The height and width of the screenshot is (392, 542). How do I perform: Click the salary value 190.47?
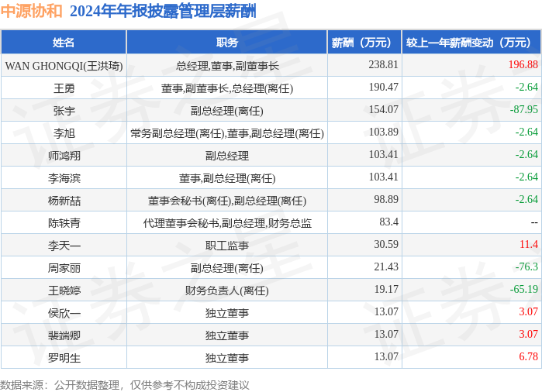[x=383, y=87]
